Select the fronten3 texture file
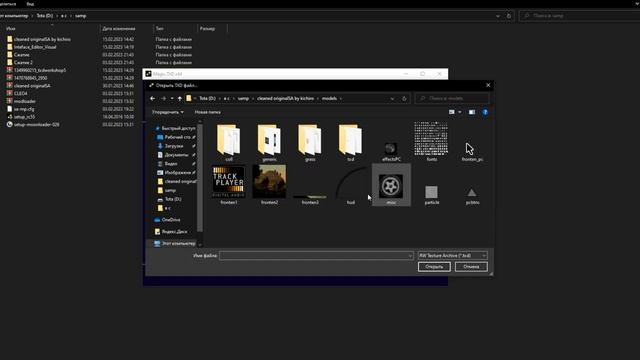The height and width of the screenshot is (360, 640). click(310, 199)
